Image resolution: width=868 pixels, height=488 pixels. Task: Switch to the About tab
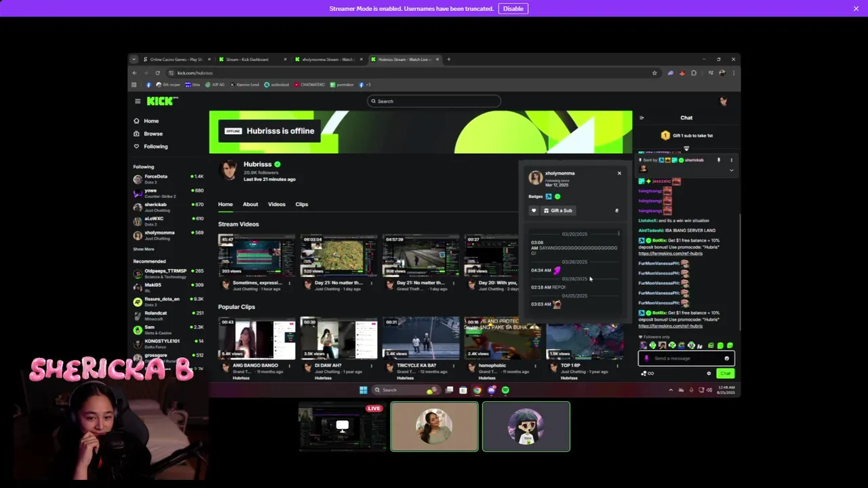pyautogui.click(x=250, y=204)
